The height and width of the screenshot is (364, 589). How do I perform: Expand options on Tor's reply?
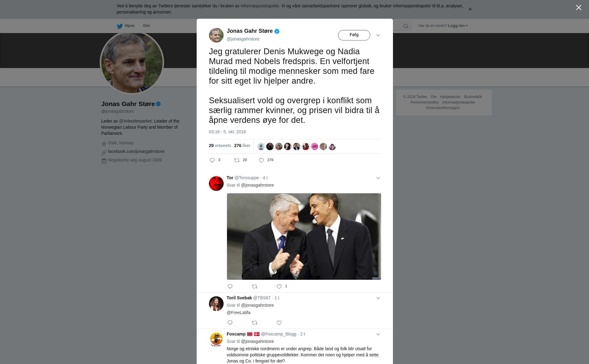(x=378, y=178)
